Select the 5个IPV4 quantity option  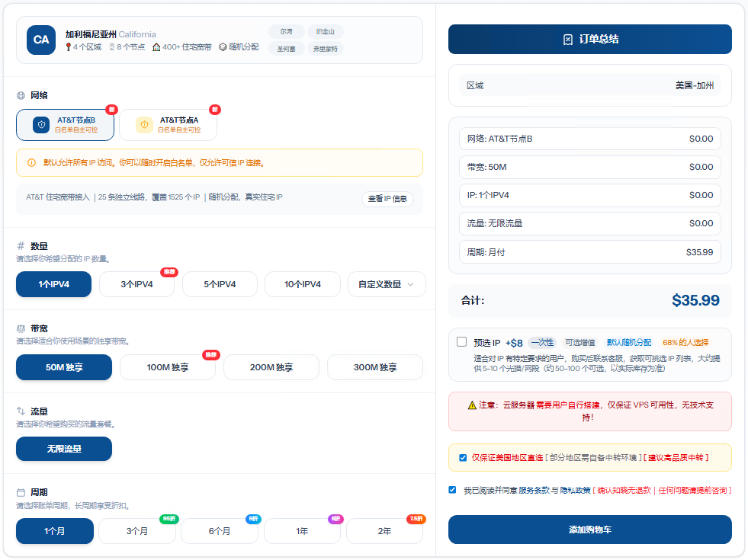tap(220, 284)
